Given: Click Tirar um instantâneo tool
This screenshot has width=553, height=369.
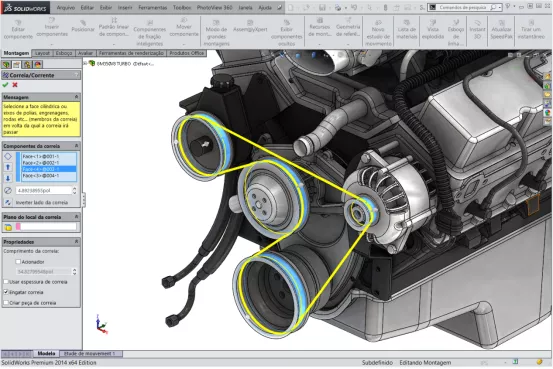Looking at the screenshot, I should point(531,30).
